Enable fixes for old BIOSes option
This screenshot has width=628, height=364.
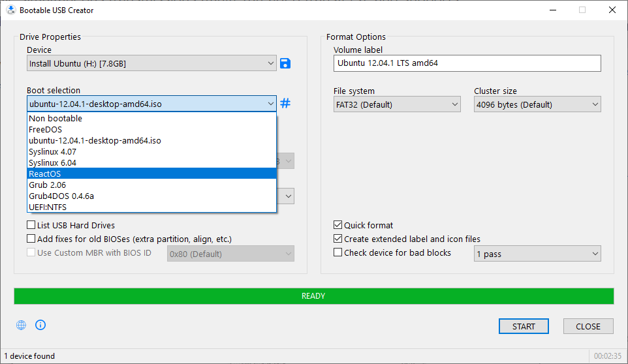point(31,239)
